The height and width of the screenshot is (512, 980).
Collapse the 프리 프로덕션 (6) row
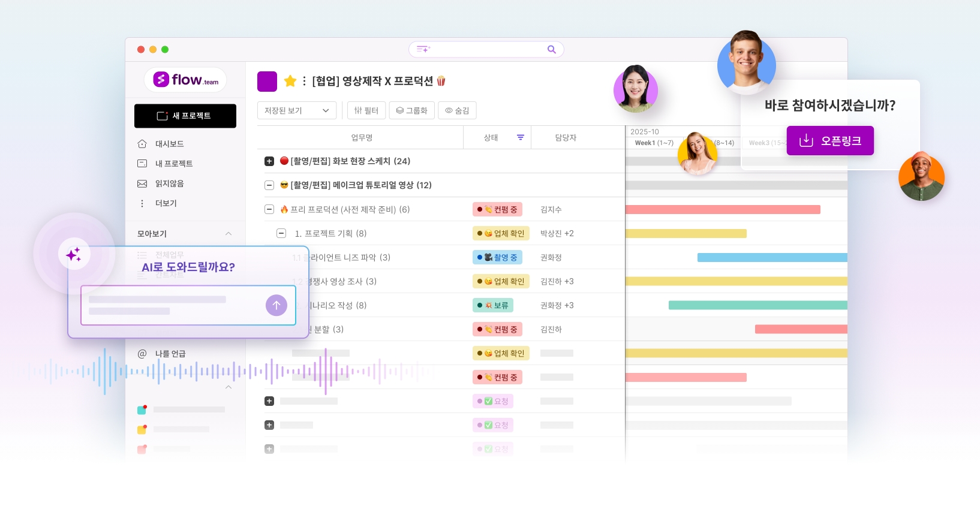[x=269, y=209]
